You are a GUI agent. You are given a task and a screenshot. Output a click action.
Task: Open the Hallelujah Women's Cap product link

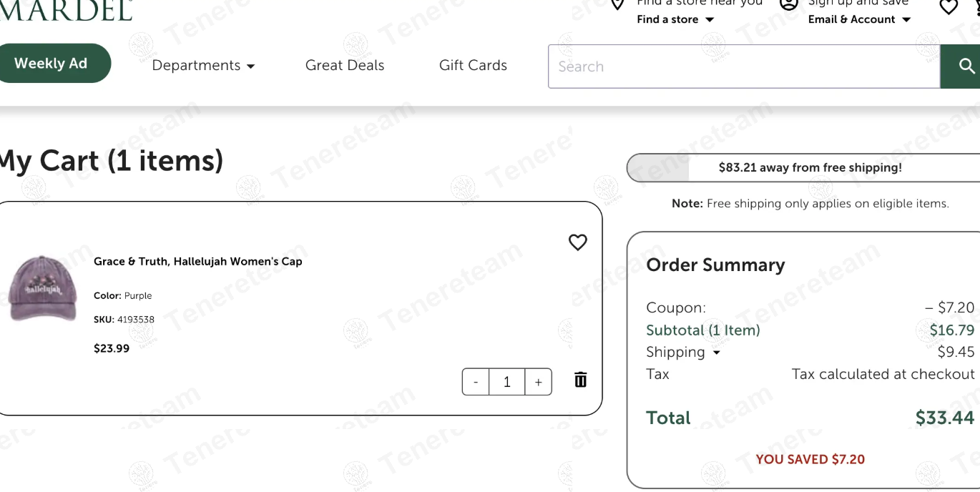(197, 262)
